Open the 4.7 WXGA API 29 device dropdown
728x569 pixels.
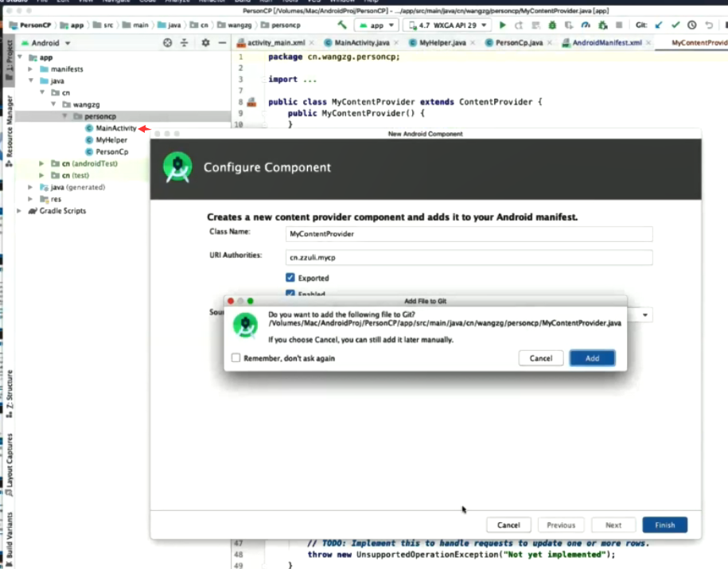(x=448, y=25)
